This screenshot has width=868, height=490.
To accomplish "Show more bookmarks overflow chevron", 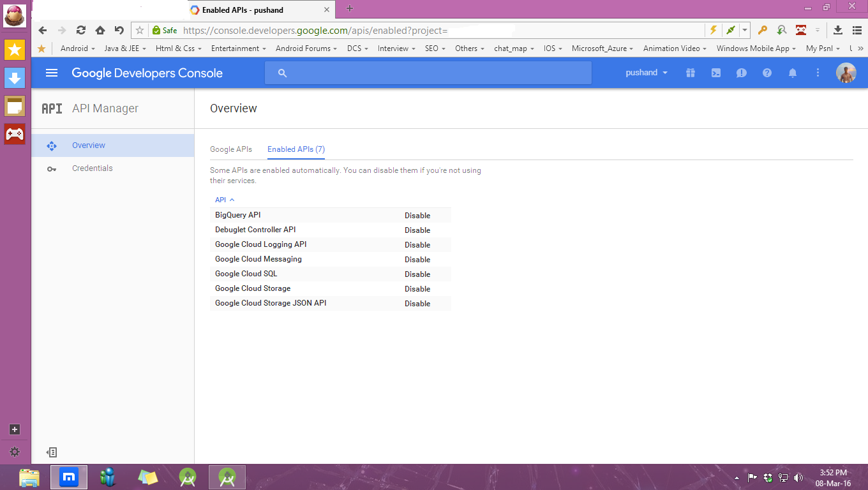I will click(860, 48).
